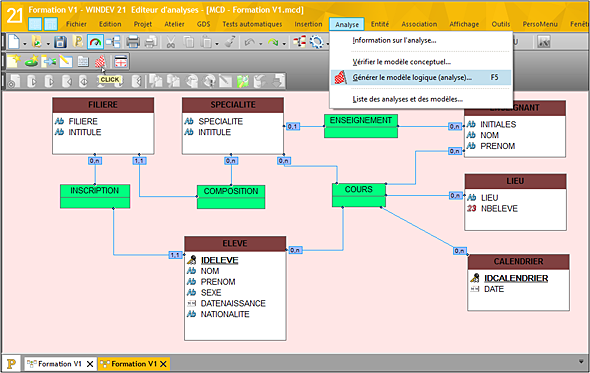The height and width of the screenshot is (373, 590).
Task: Click the P project icon in the tab bar
Action: pos(11,364)
